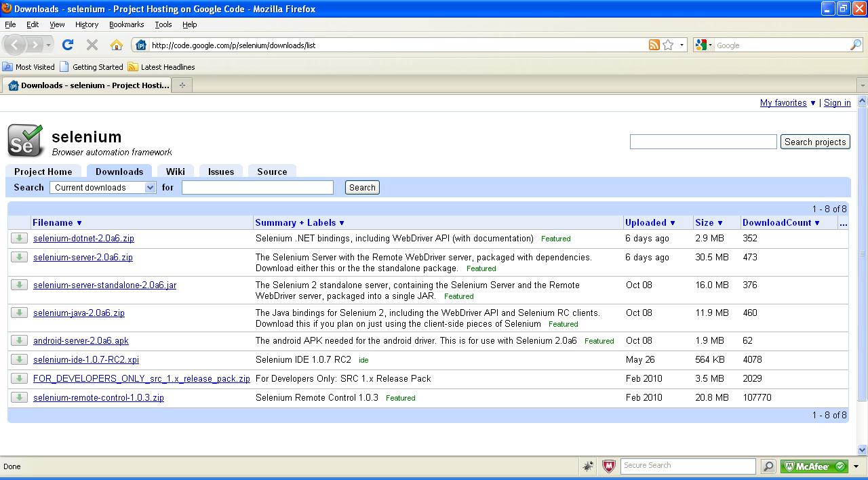This screenshot has width=868, height=480.
Task: Click the McAfee shield icon in status bar
Action: [x=608, y=466]
